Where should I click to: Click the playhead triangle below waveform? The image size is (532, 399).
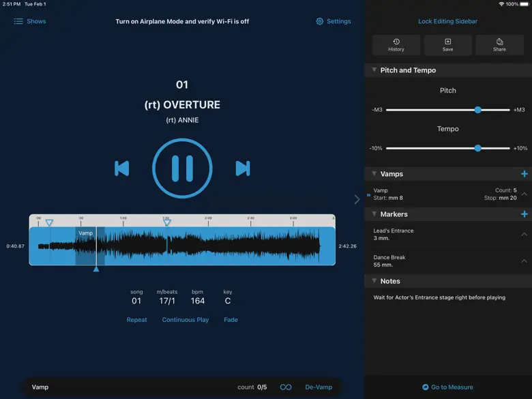[x=96, y=269]
